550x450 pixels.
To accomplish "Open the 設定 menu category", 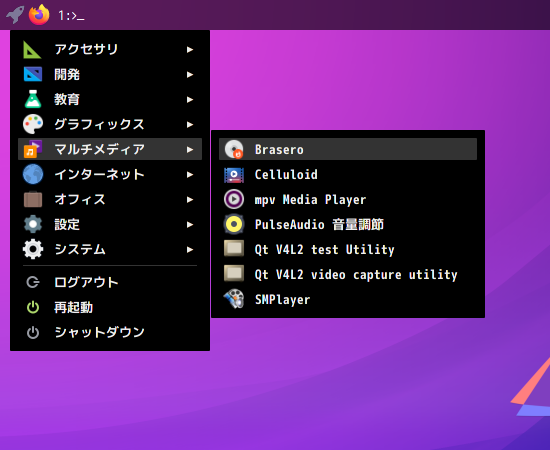I will [x=110, y=224].
